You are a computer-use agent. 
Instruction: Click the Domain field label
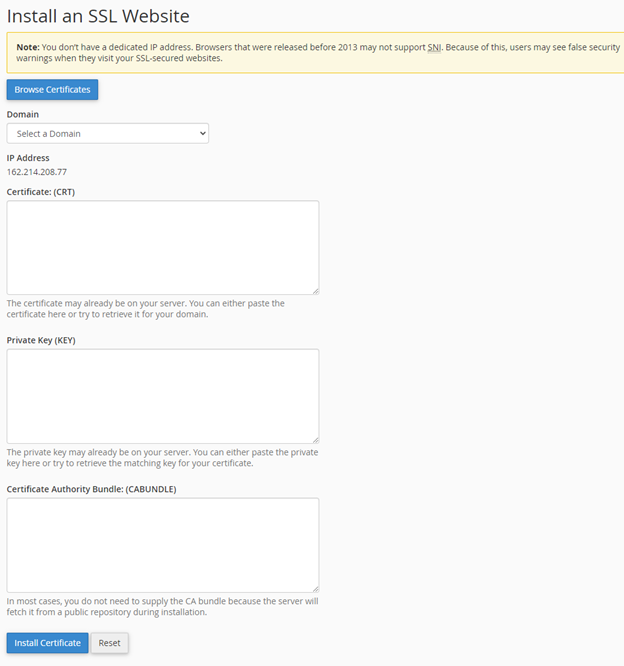click(x=23, y=114)
